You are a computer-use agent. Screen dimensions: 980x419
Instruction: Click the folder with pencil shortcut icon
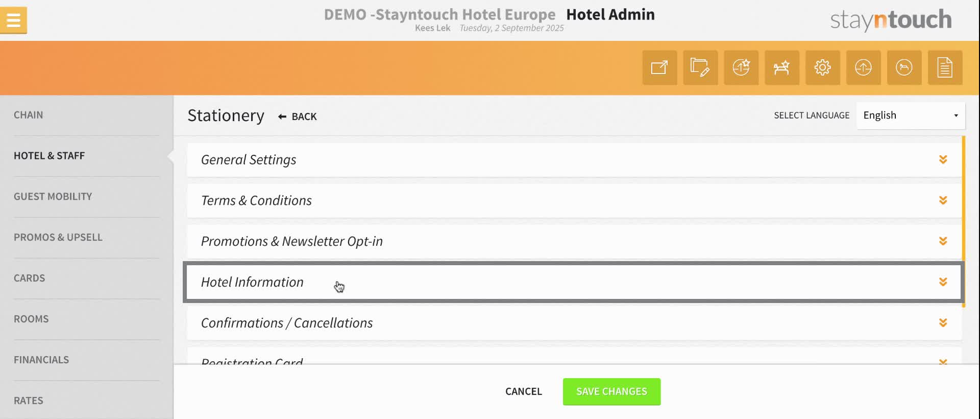pos(700,67)
